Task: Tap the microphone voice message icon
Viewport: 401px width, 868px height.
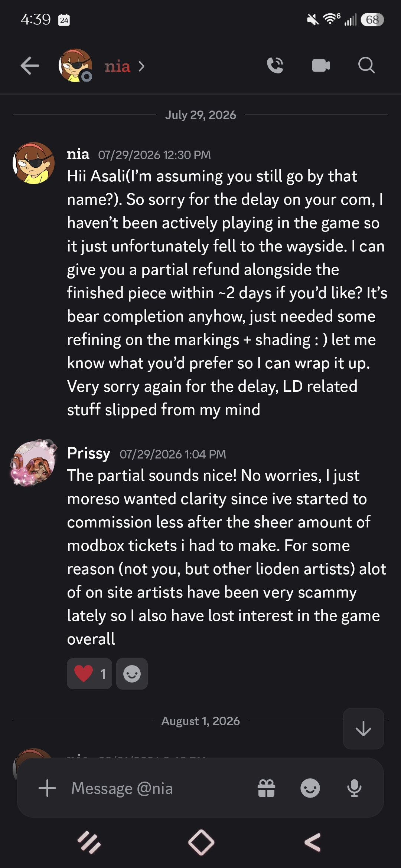Action: click(x=354, y=788)
